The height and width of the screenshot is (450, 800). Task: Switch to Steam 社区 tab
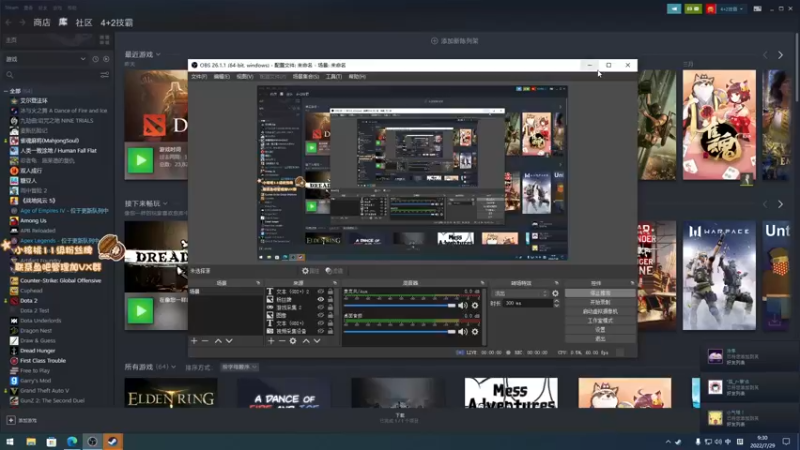(84, 22)
